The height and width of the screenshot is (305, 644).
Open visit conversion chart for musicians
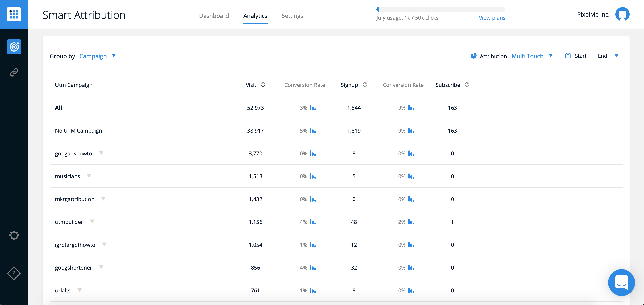tap(313, 176)
